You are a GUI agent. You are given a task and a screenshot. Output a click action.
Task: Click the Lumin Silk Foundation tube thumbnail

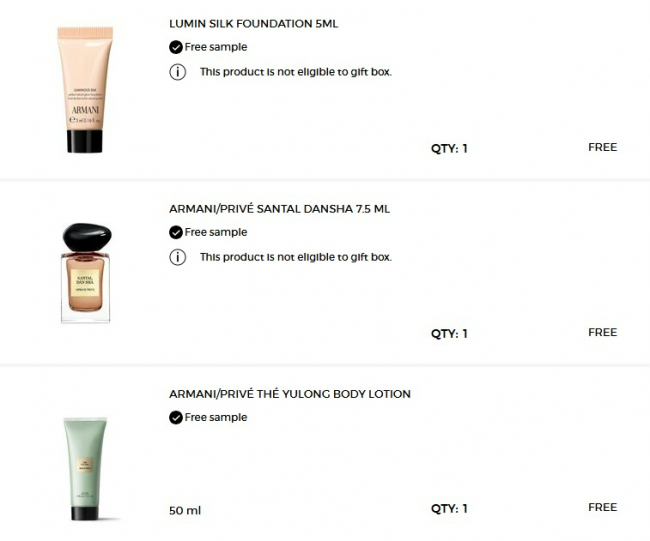pos(85,90)
